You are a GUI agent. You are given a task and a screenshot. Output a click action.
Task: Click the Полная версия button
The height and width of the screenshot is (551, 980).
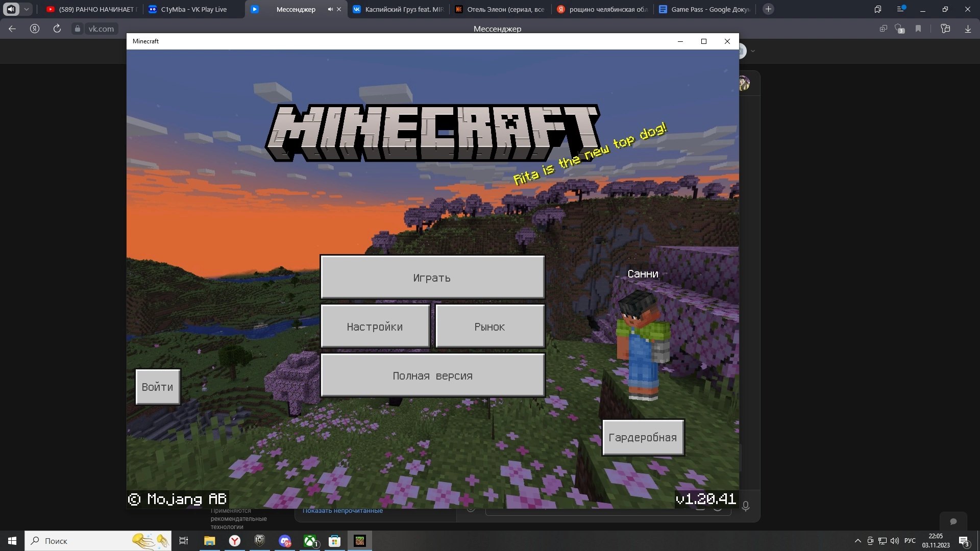432,375
